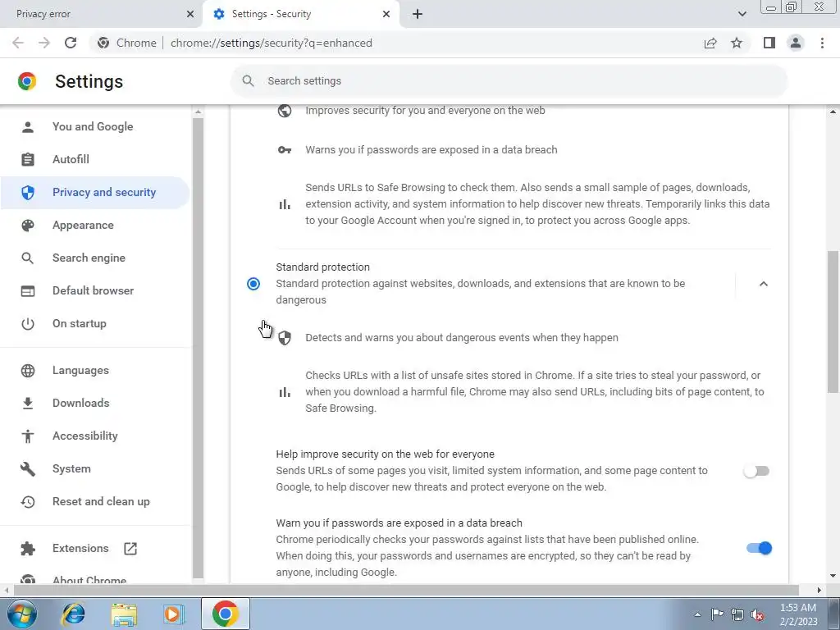Image resolution: width=840 pixels, height=630 pixels.
Task: Switch to the Privacy error tab
Action: [101, 14]
